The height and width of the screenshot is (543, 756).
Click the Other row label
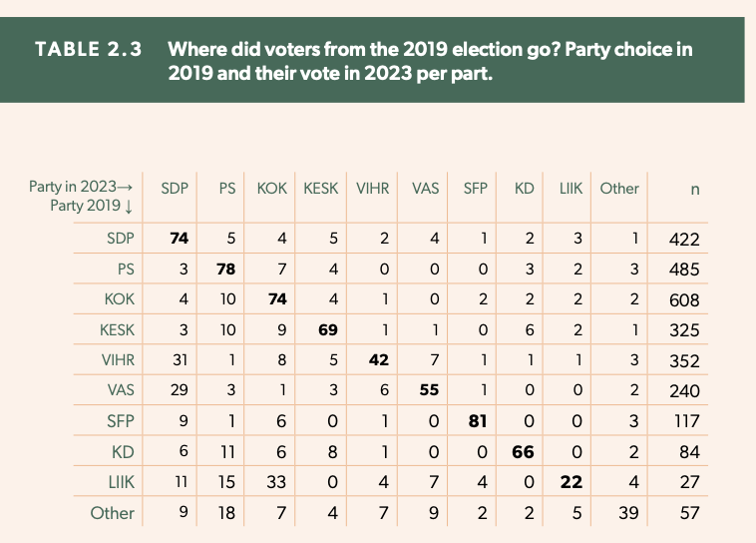click(113, 513)
